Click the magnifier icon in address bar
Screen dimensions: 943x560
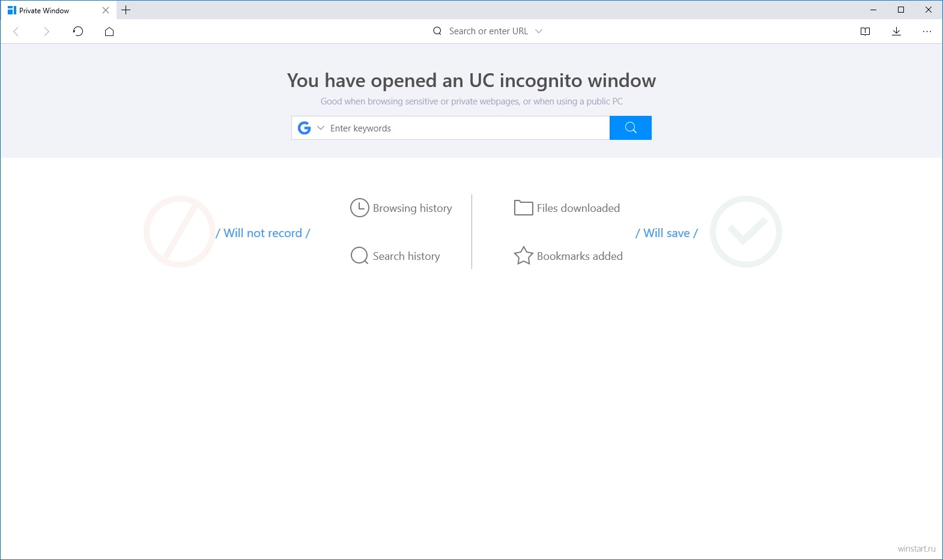(x=437, y=31)
